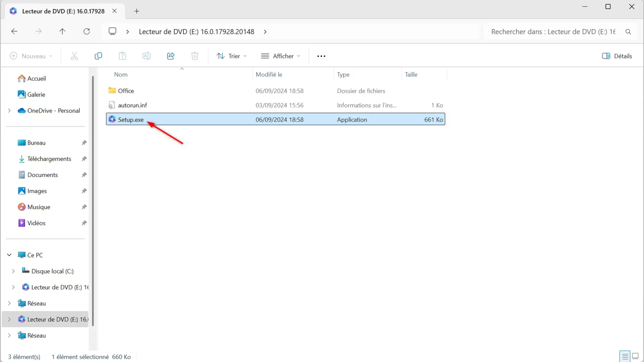This screenshot has height=362, width=644.
Task: Click the forward navigation arrow
Action: pos(39,32)
